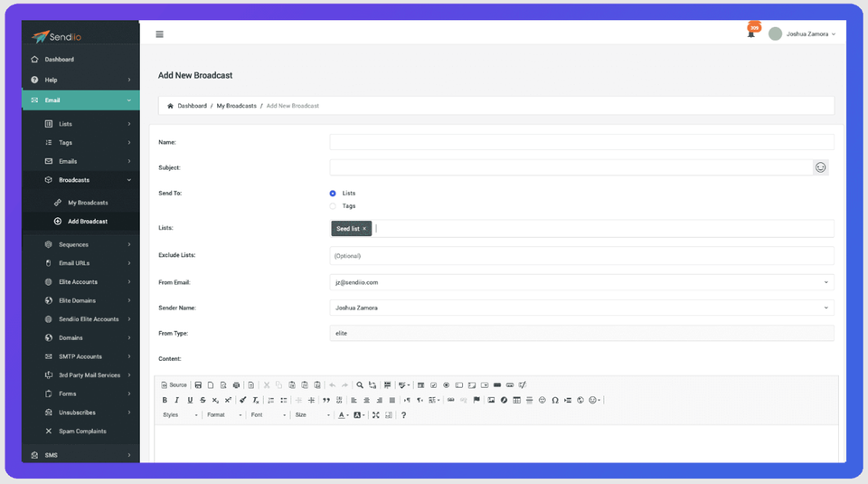The width and height of the screenshot is (868, 484).
Task: Click the From Type field with elite
Action: [x=581, y=334]
